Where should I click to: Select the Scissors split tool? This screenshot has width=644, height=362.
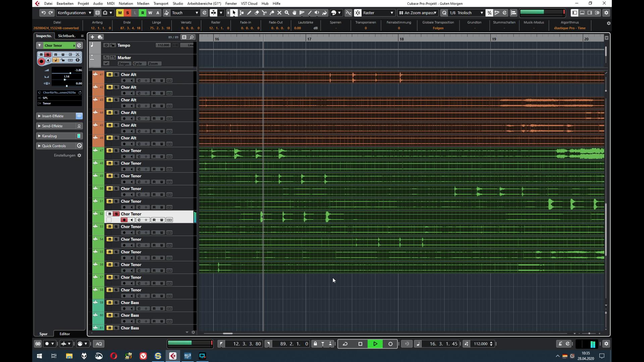264,13
